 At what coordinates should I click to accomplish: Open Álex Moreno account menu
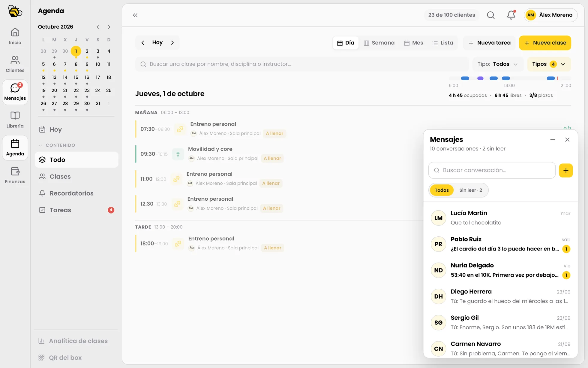click(x=550, y=15)
